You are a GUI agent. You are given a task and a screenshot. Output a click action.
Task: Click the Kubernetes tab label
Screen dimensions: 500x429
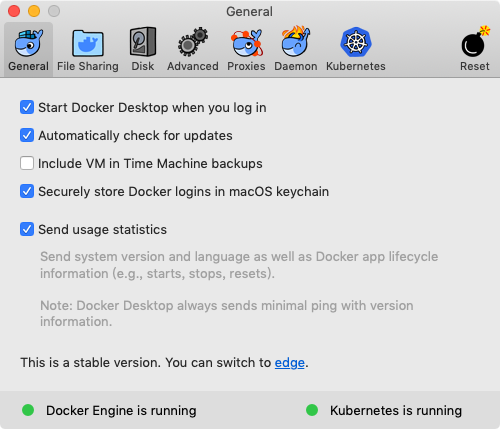[x=356, y=66]
